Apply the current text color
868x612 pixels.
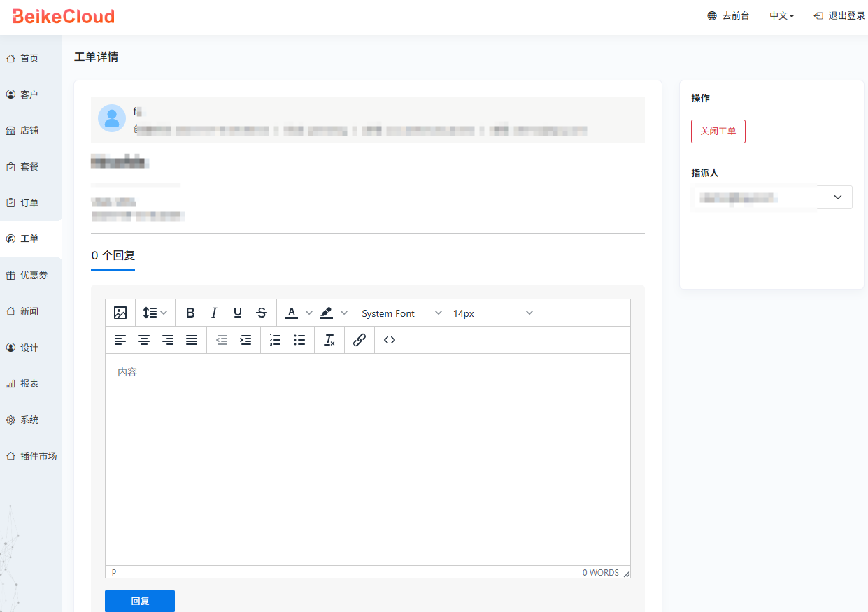(x=292, y=313)
